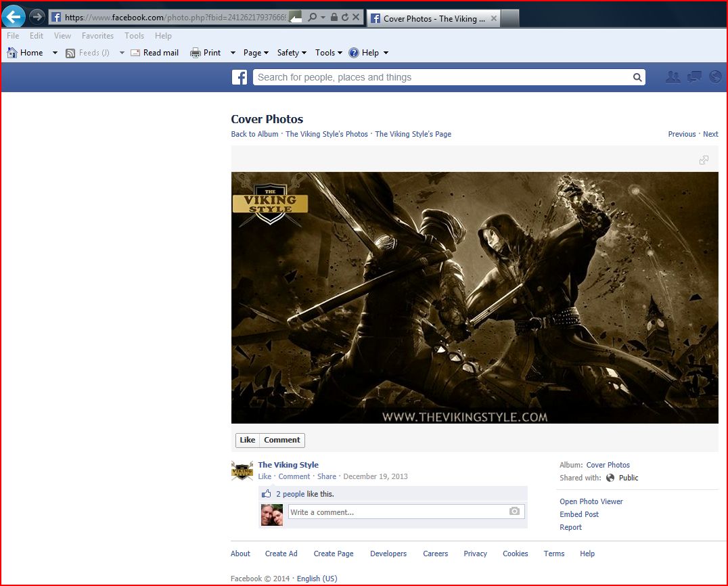Click the Feeds RSS icon
728x586 pixels.
coord(70,53)
